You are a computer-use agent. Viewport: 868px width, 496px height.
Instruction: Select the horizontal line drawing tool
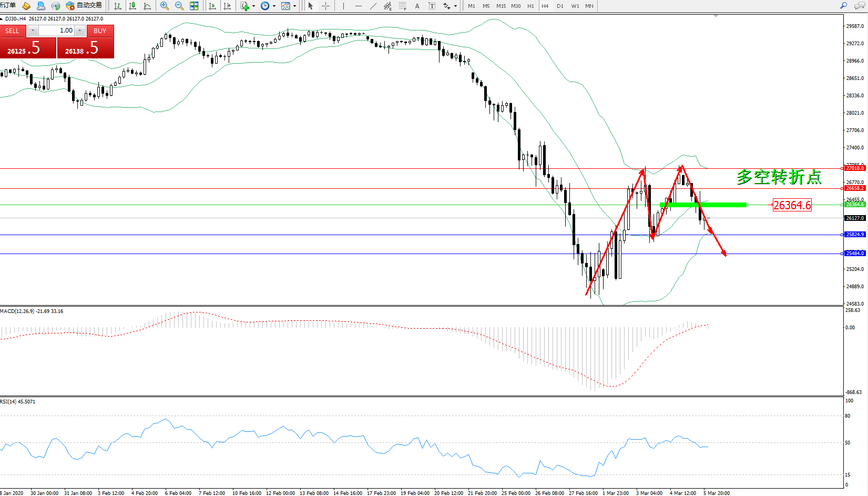click(358, 6)
